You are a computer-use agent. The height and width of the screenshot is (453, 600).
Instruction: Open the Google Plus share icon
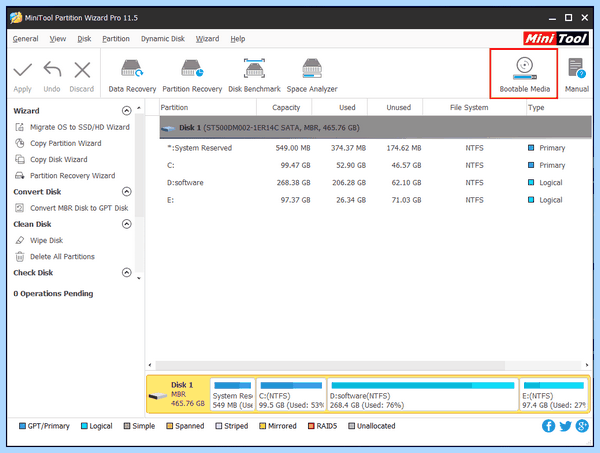point(582,426)
